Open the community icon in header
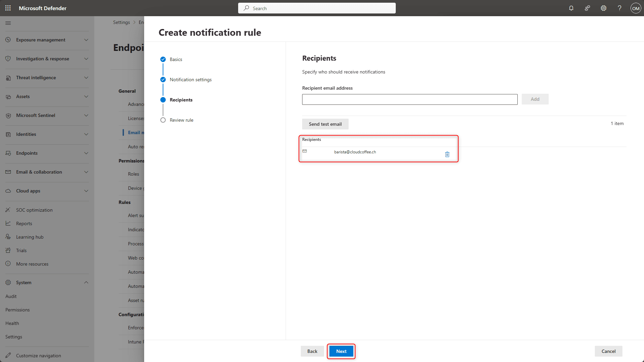 (587, 8)
